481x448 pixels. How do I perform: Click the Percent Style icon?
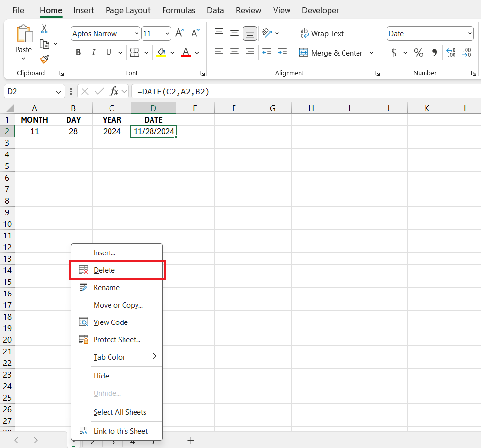[418, 53]
